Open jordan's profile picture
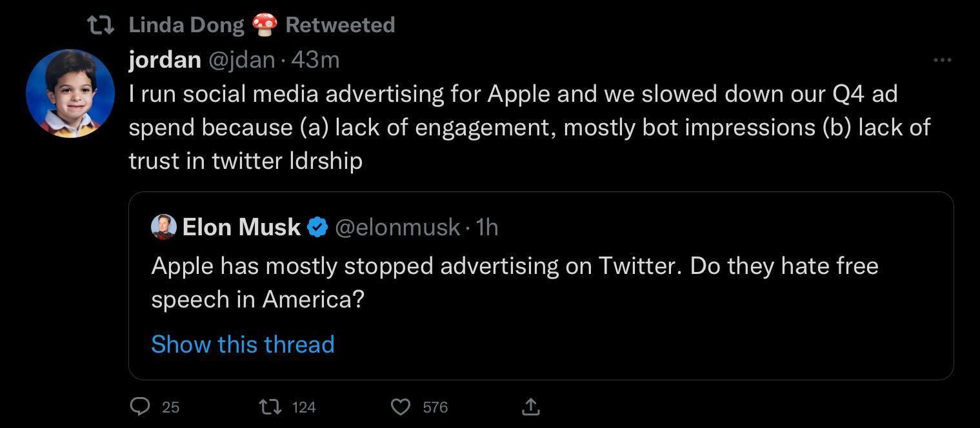980x428 pixels. [x=70, y=93]
